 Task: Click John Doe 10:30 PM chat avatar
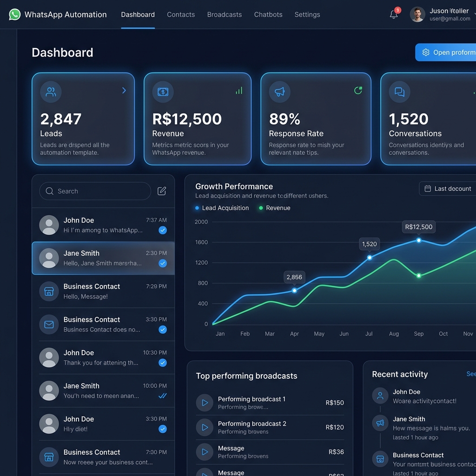click(49, 357)
